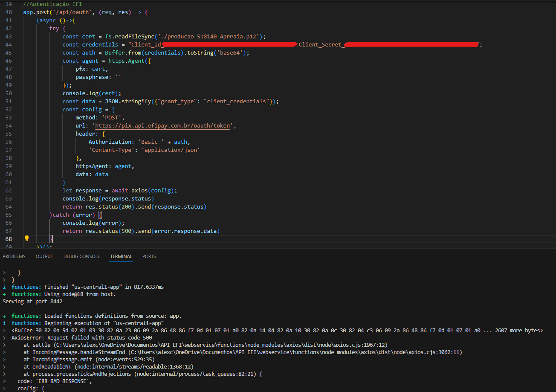Click the 'Using node@18 from host.' line
The height and width of the screenshot is (392, 556).
tap(80, 294)
